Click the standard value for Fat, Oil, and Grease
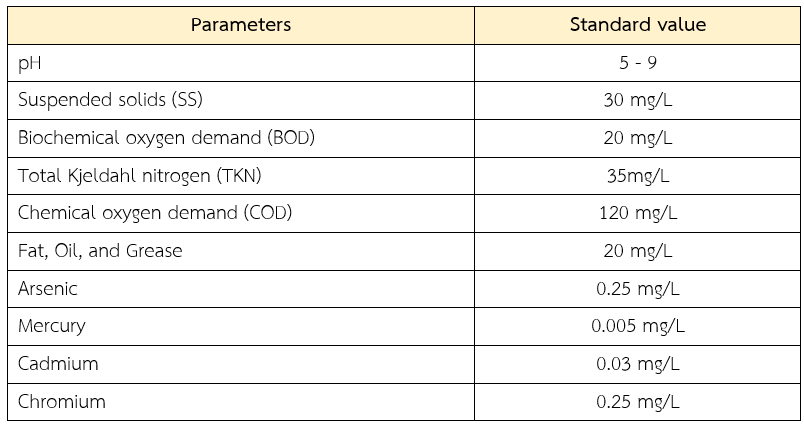 [637, 251]
